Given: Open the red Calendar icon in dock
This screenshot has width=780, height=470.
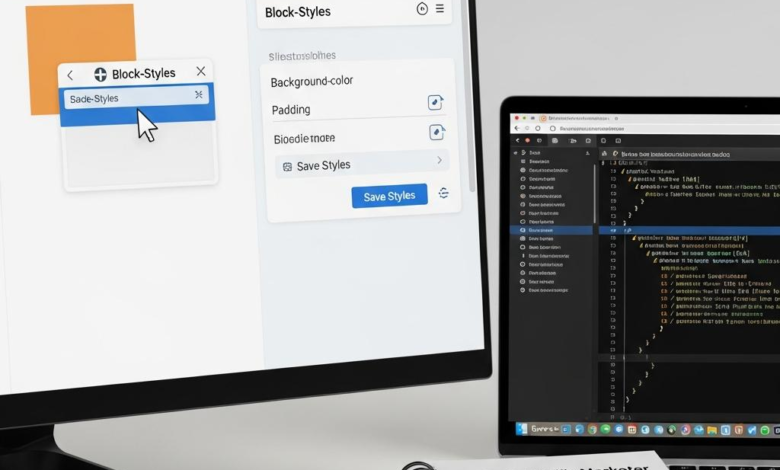Looking at the screenshot, I should pos(632,430).
